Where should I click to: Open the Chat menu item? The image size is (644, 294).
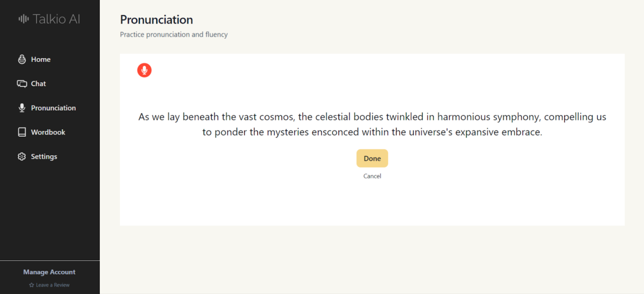[38, 84]
